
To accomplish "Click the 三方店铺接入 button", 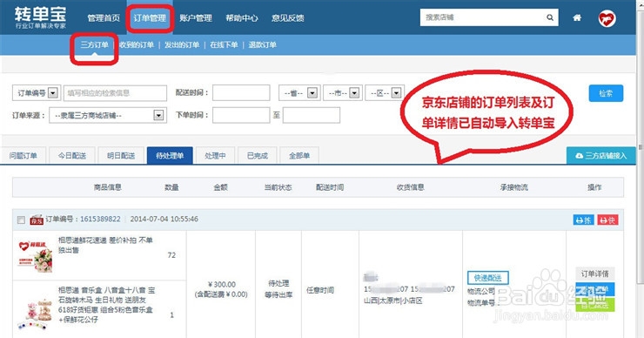I will pyautogui.click(x=601, y=155).
